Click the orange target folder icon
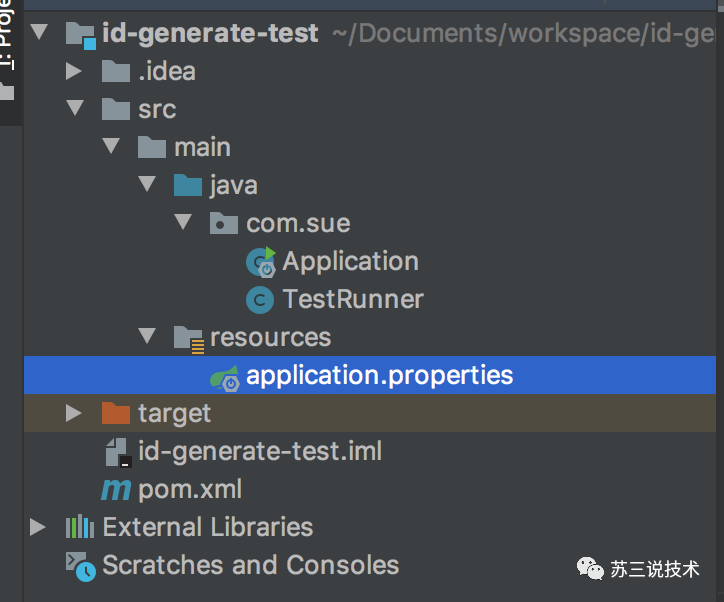This screenshot has height=602, width=724. pyautogui.click(x=116, y=413)
